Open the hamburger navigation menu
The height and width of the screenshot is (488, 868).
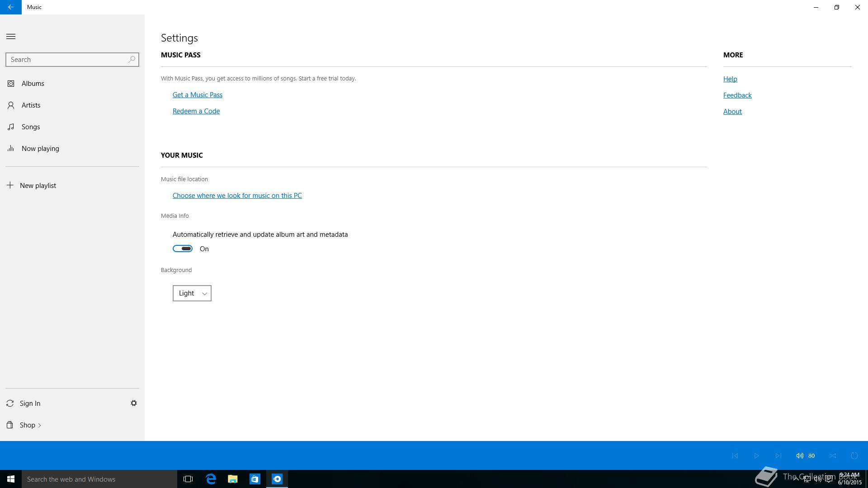(x=11, y=37)
